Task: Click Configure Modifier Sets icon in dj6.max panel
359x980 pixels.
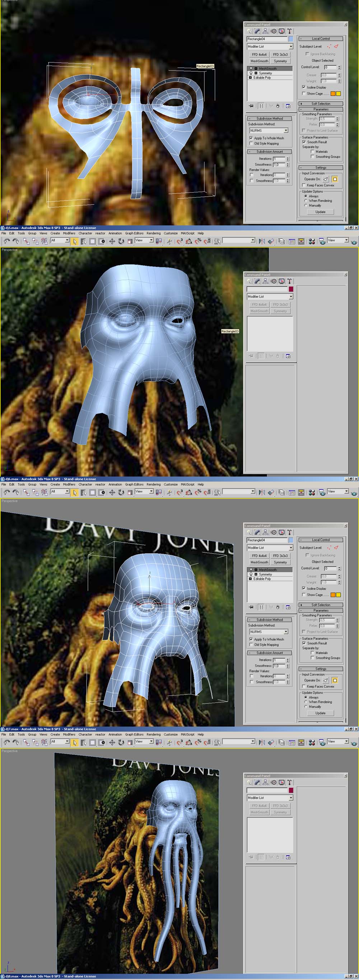Action: coord(288,607)
